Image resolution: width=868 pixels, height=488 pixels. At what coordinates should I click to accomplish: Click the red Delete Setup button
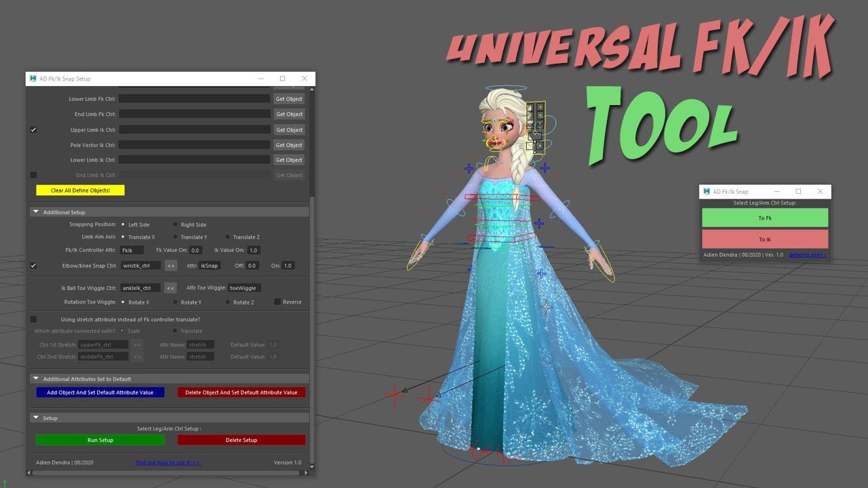pos(241,440)
